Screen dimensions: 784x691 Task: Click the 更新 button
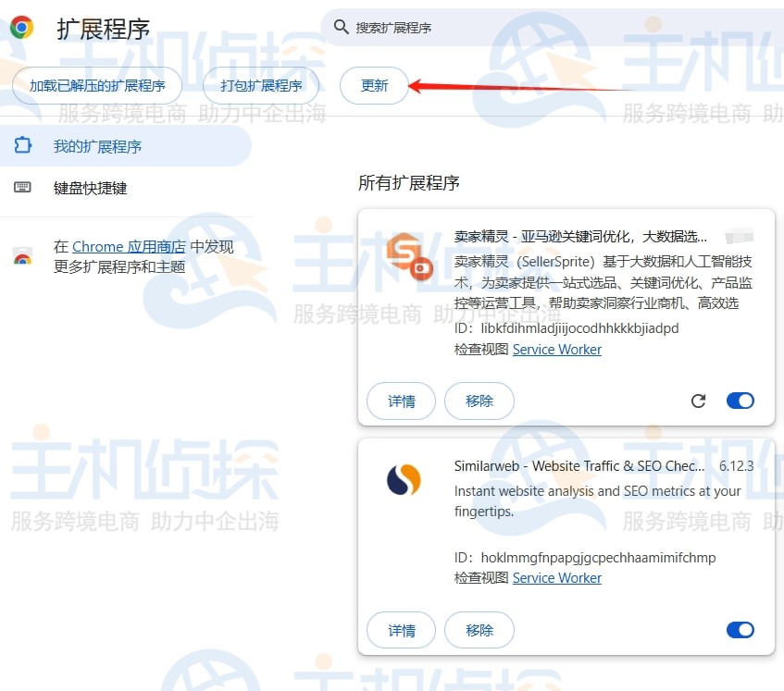coord(374,86)
